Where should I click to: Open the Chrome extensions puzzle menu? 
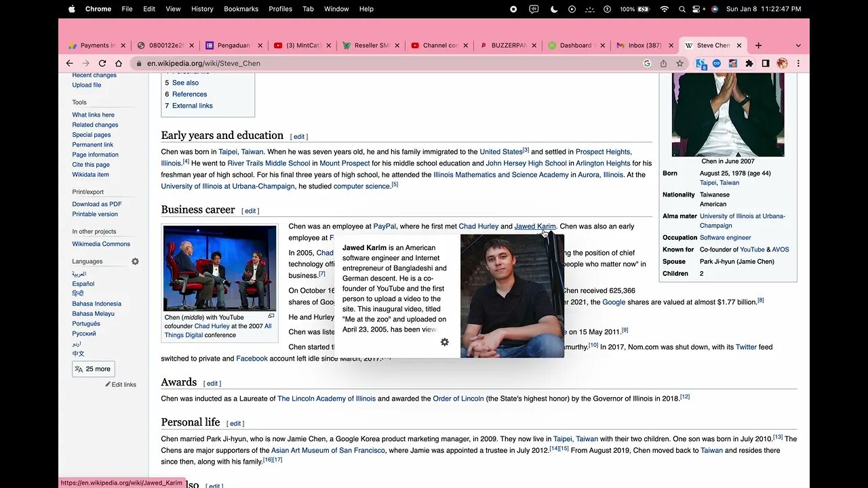coord(749,63)
